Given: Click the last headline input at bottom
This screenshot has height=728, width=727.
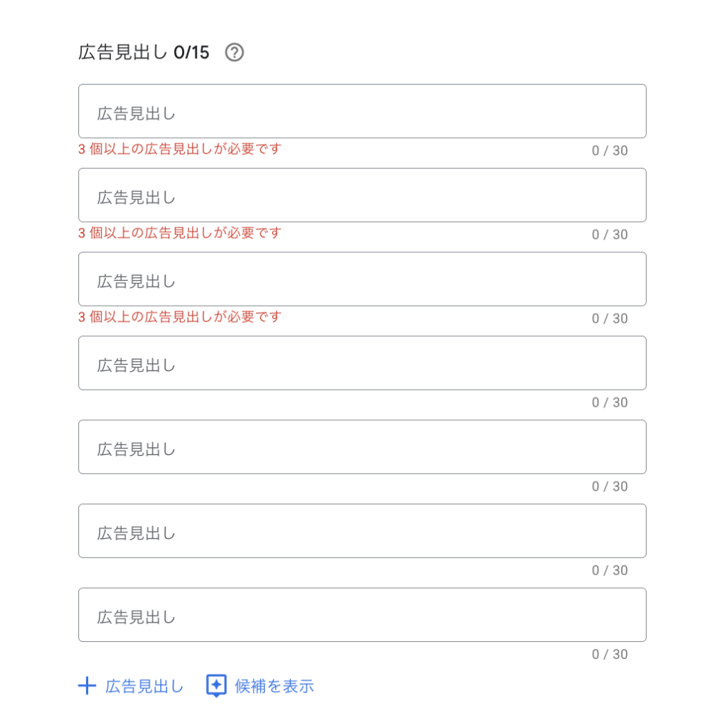Looking at the screenshot, I should point(362,614).
